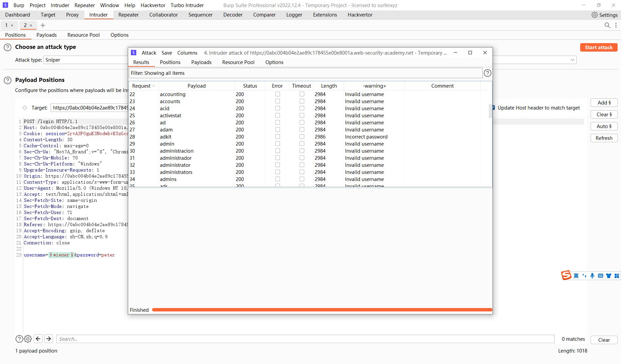Tick Timeout checkbox for accounting row

(x=302, y=94)
